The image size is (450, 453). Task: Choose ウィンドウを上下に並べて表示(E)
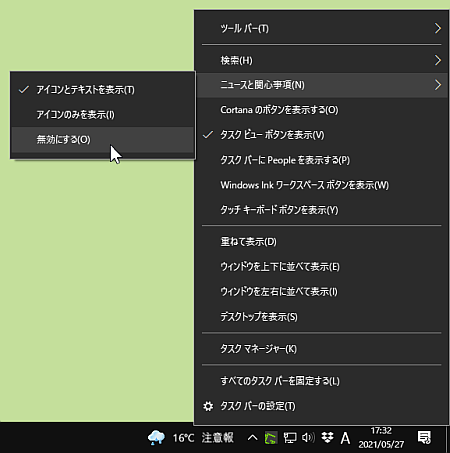click(322, 267)
